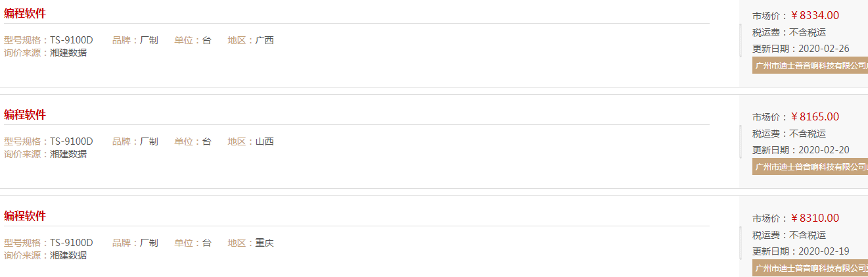Viewport: 868px width, 277px height.
Task: Click the 广西 region value
Action: click(x=265, y=40)
